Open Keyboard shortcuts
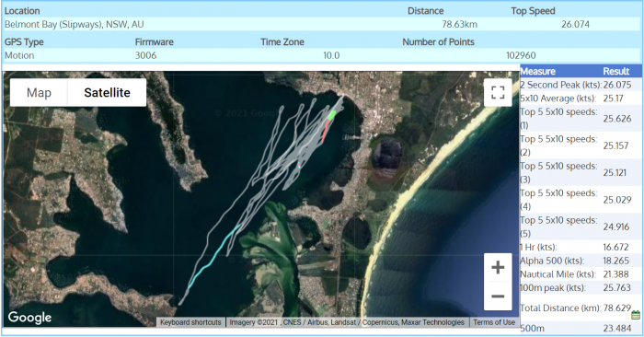The image size is (644, 337). (190, 322)
